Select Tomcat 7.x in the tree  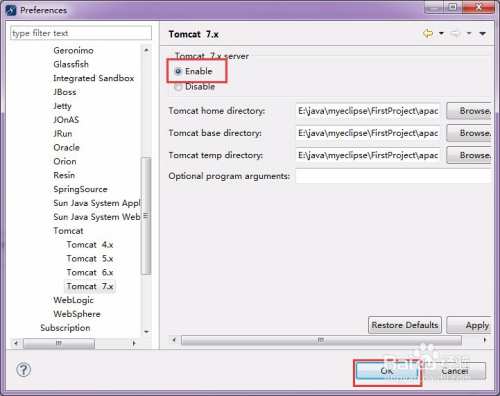[x=90, y=286]
